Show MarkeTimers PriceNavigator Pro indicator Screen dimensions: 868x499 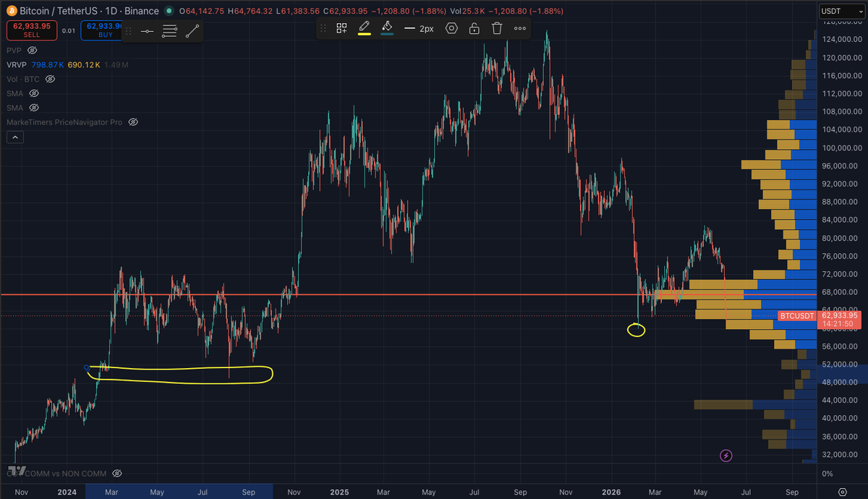(x=132, y=122)
